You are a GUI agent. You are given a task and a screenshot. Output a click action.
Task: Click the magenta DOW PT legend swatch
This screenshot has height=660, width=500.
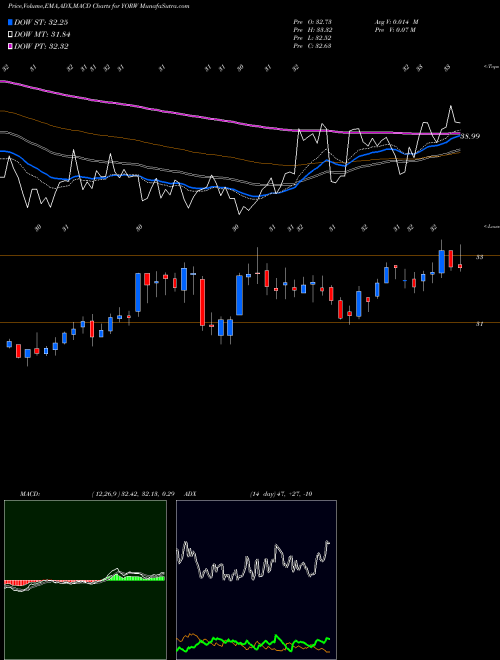(x=11, y=46)
